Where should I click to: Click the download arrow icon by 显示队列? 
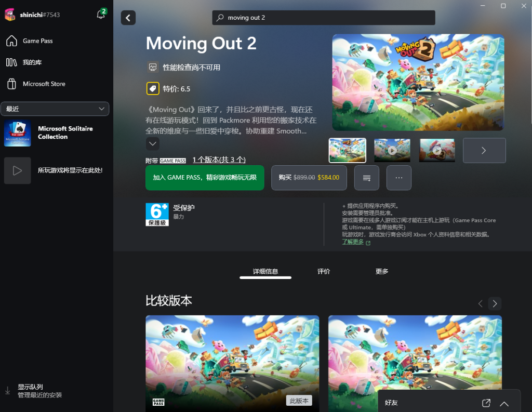click(x=7, y=391)
